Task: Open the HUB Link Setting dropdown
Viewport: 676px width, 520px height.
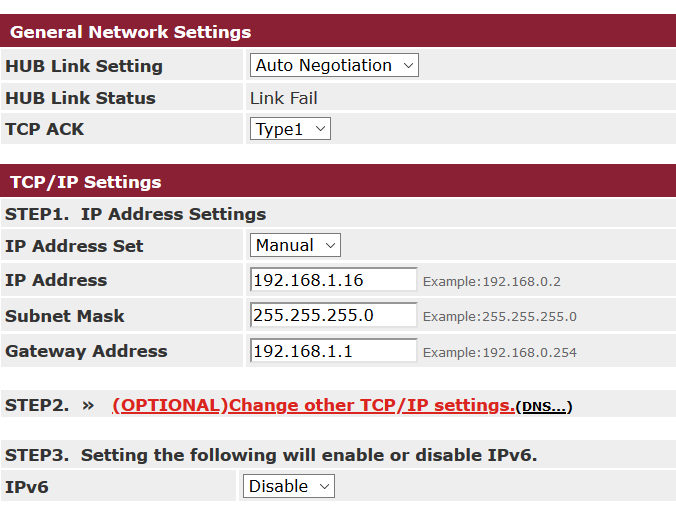Action: pyautogui.click(x=333, y=66)
